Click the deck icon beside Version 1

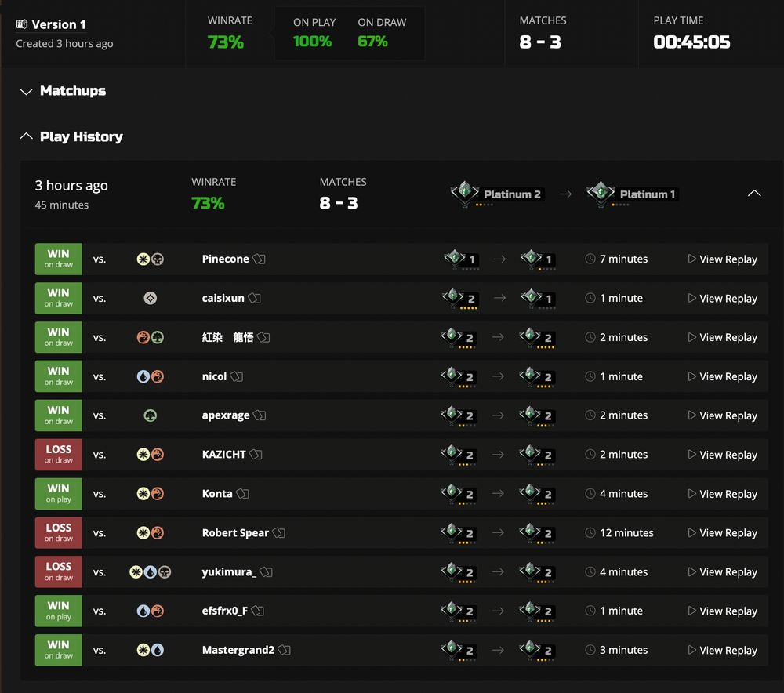point(21,24)
